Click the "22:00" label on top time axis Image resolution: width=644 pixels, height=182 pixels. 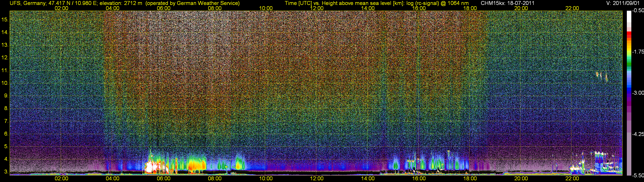(572, 8)
